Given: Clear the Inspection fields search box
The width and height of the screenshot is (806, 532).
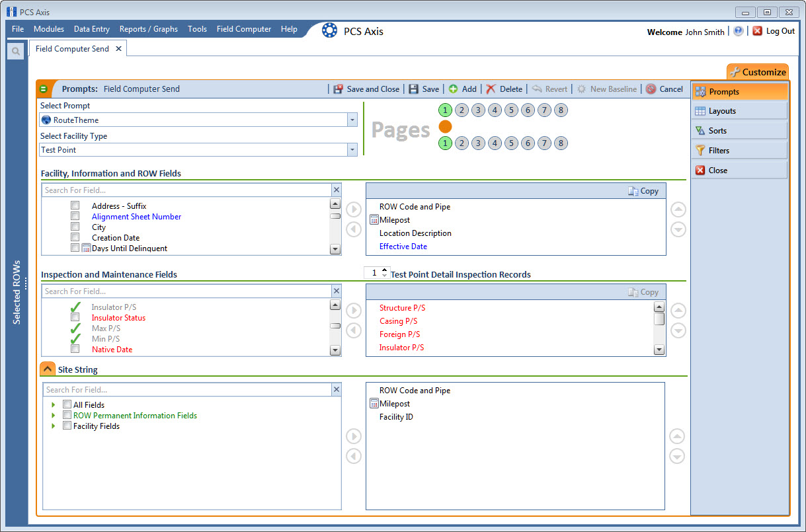Looking at the screenshot, I should [336, 291].
